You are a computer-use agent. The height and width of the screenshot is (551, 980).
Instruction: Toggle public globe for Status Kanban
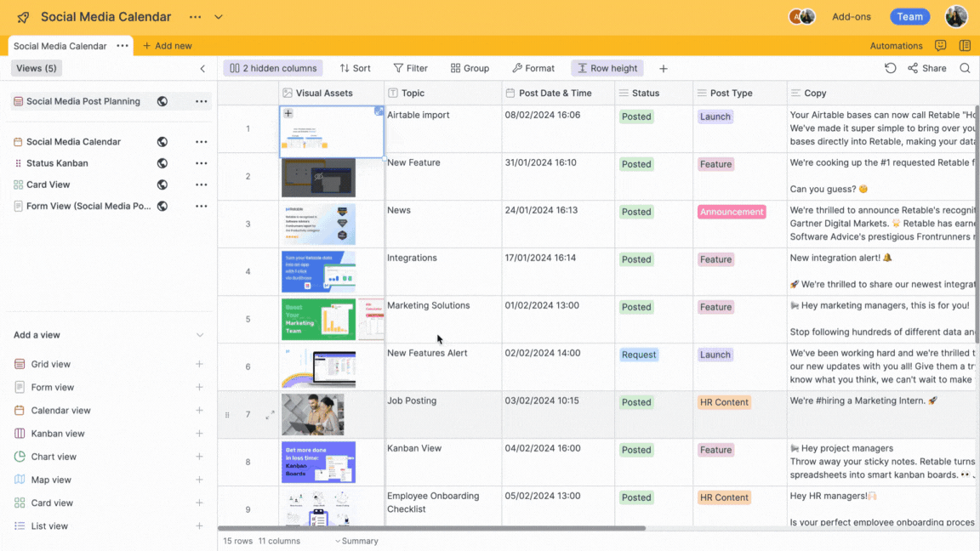coord(162,163)
